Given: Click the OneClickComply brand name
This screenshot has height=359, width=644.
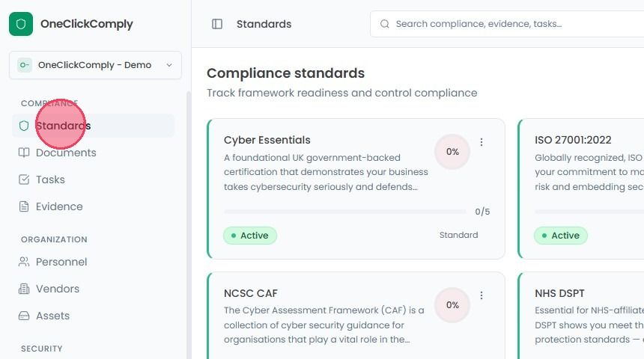Looking at the screenshot, I should tap(87, 24).
